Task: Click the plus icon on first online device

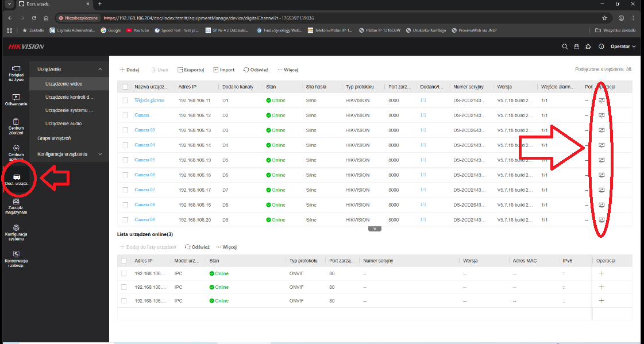Action: (601, 273)
